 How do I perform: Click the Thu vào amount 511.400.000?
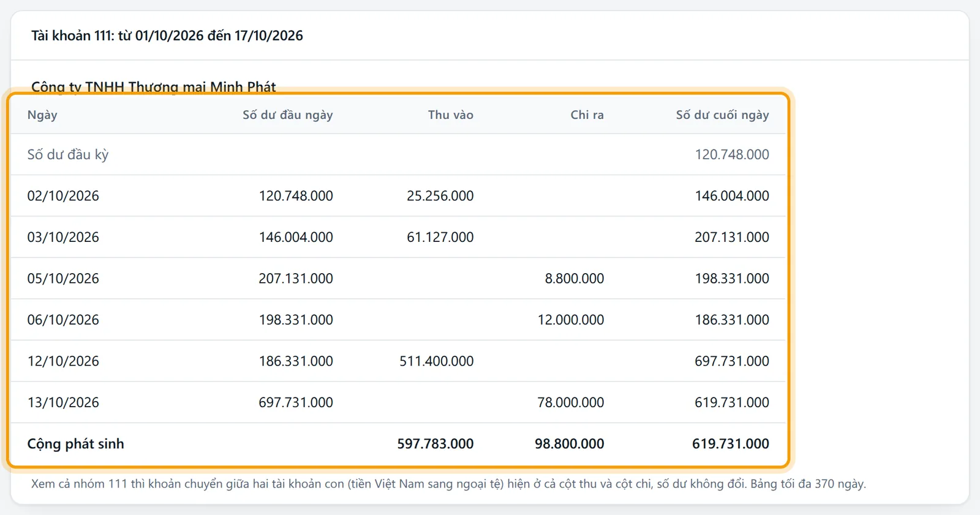(x=437, y=361)
